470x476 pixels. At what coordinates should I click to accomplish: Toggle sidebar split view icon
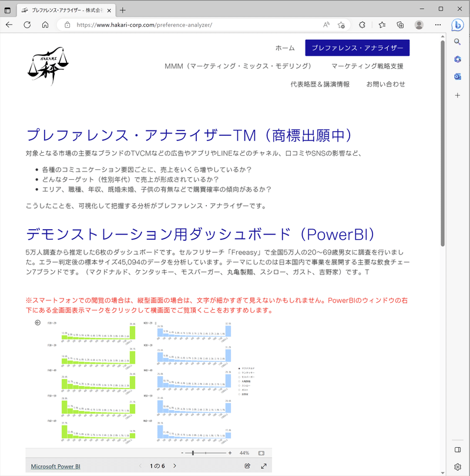tap(458, 450)
